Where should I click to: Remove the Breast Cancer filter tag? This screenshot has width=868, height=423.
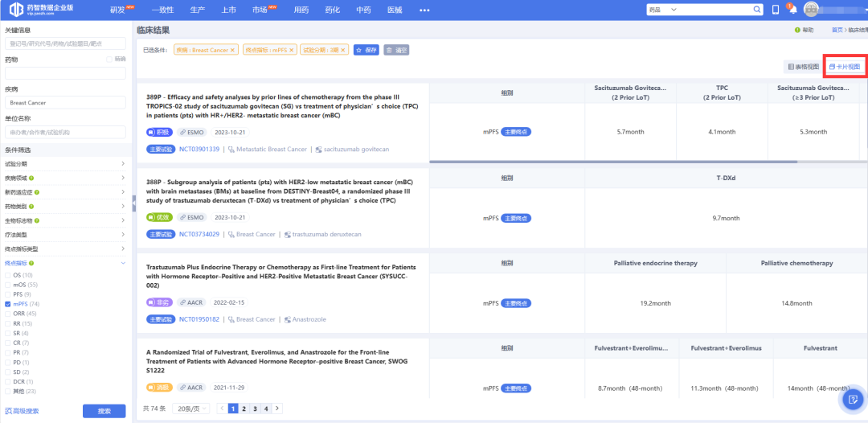233,50
